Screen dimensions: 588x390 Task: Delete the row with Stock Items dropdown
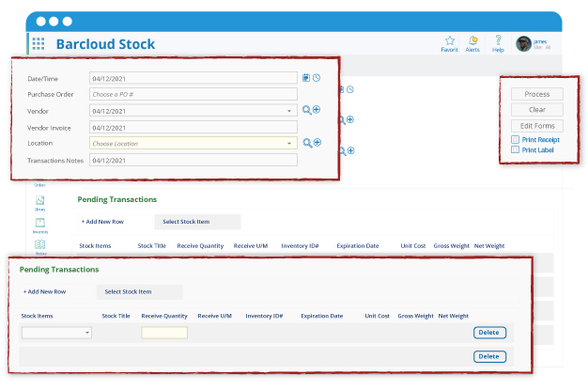[489, 333]
